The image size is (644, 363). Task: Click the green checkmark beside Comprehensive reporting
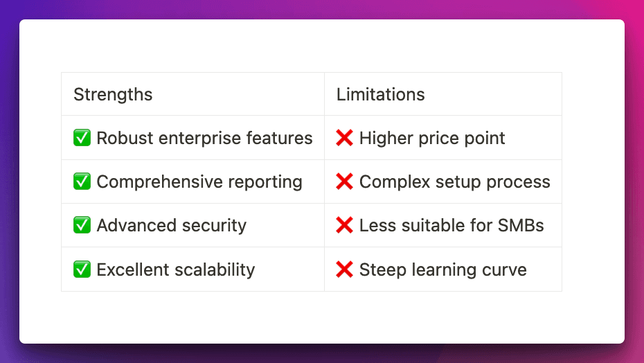coord(82,181)
